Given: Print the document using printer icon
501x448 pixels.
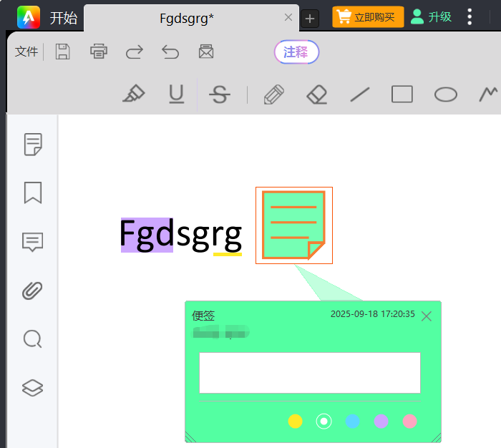Looking at the screenshot, I should click(99, 52).
